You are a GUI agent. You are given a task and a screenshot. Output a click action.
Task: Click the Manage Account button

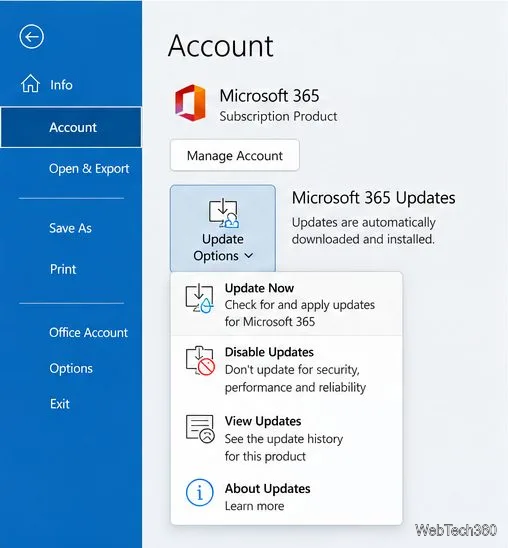point(235,156)
